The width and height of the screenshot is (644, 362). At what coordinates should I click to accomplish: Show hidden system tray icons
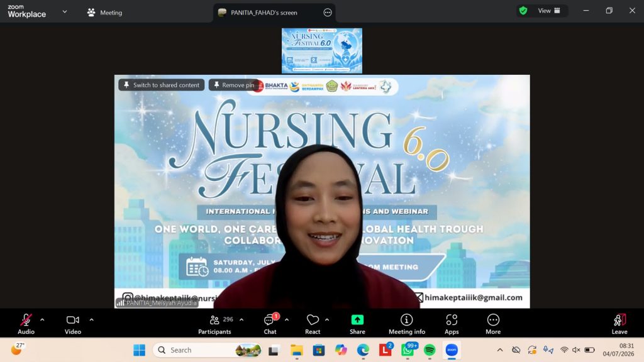click(x=500, y=350)
